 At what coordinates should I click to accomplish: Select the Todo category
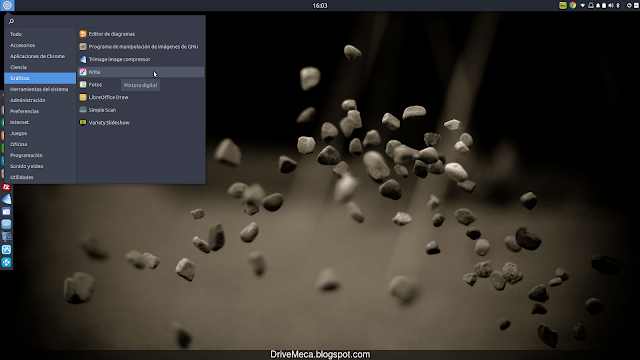click(x=40, y=34)
